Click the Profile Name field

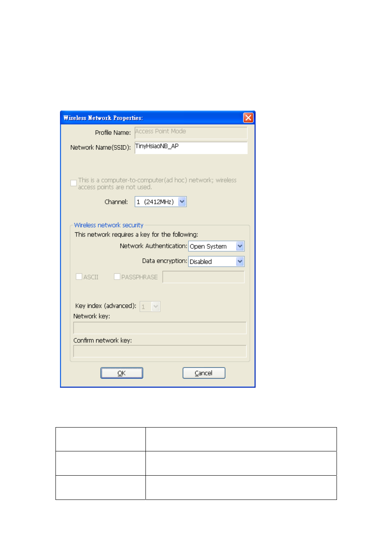(x=191, y=132)
